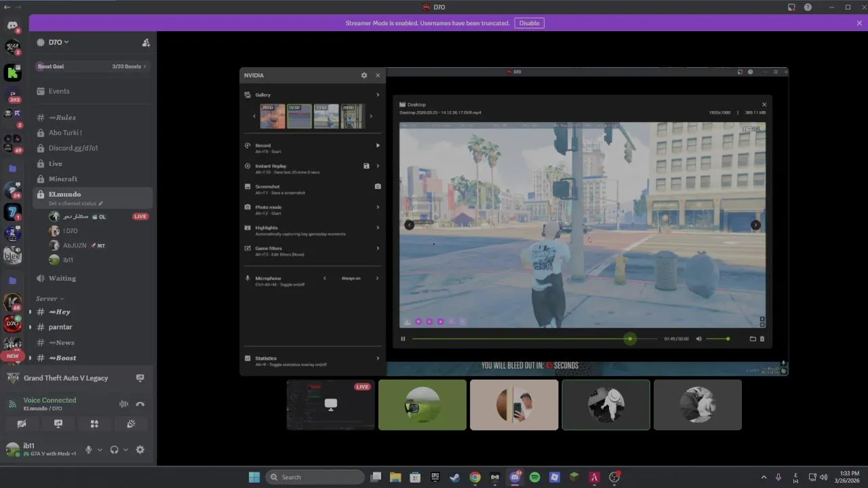Click the invite members icon beside D7O
Viewport: 868px width, 488px height.
(x=146, y=42)
